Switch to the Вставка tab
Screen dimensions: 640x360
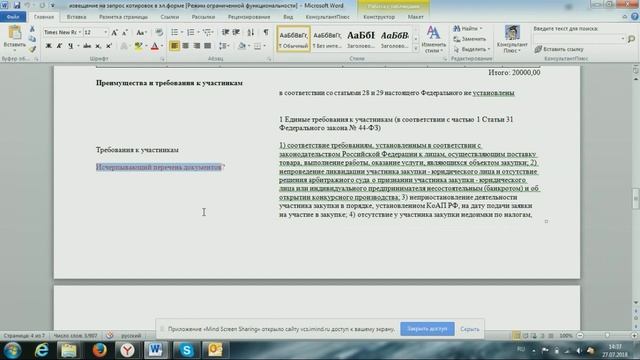click(76, 17)
